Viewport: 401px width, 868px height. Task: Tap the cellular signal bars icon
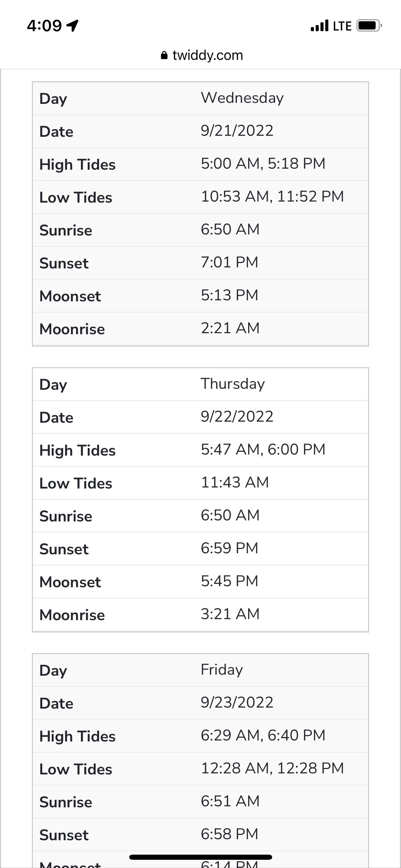click(x=319, y=26)
